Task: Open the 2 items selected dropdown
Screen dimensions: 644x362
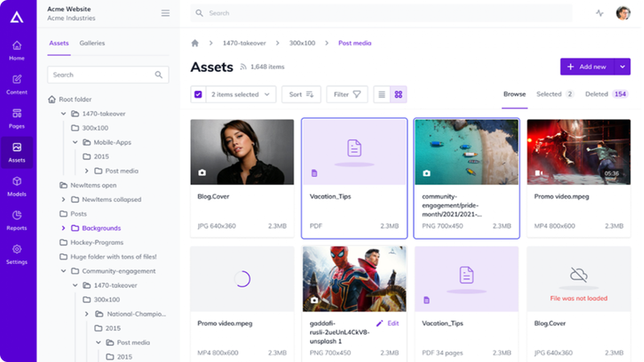Action: tap(241, 94)
